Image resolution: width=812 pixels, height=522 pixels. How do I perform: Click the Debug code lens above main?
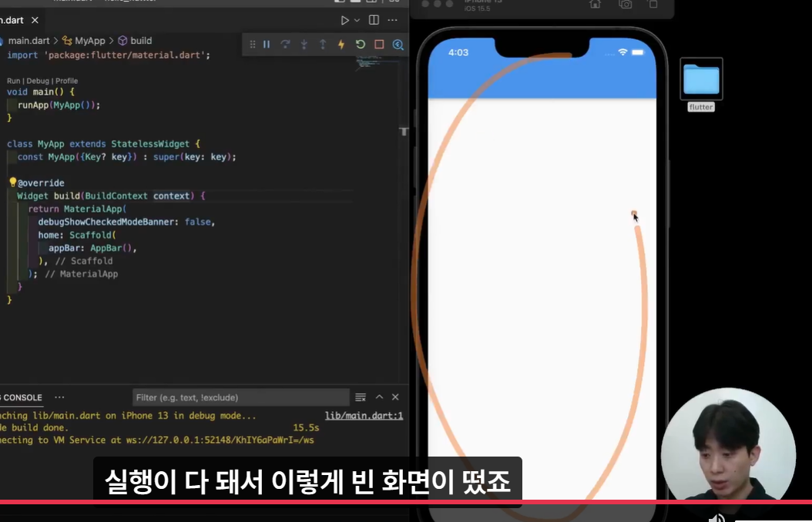click(38, 81)
